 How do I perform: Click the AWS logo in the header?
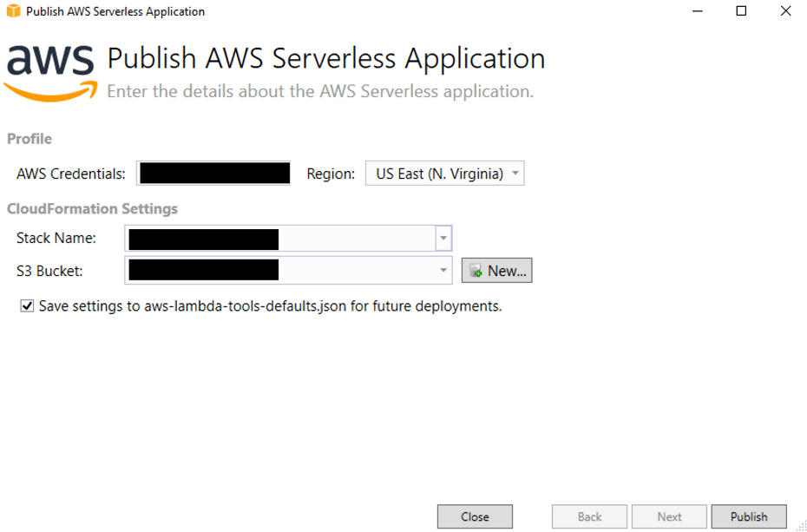click(x=50, y=73)
